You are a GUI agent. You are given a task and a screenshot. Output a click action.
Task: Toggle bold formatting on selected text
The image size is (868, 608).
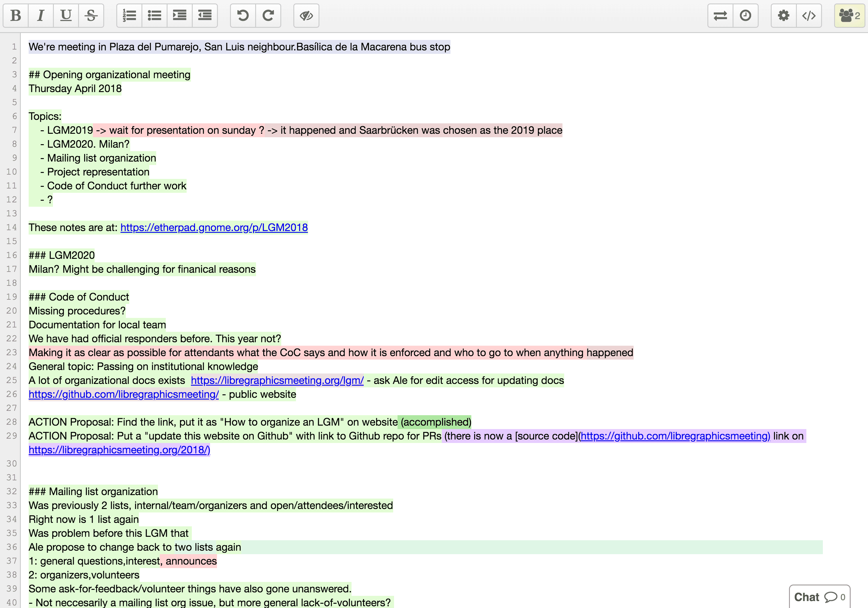click(14, 14)
